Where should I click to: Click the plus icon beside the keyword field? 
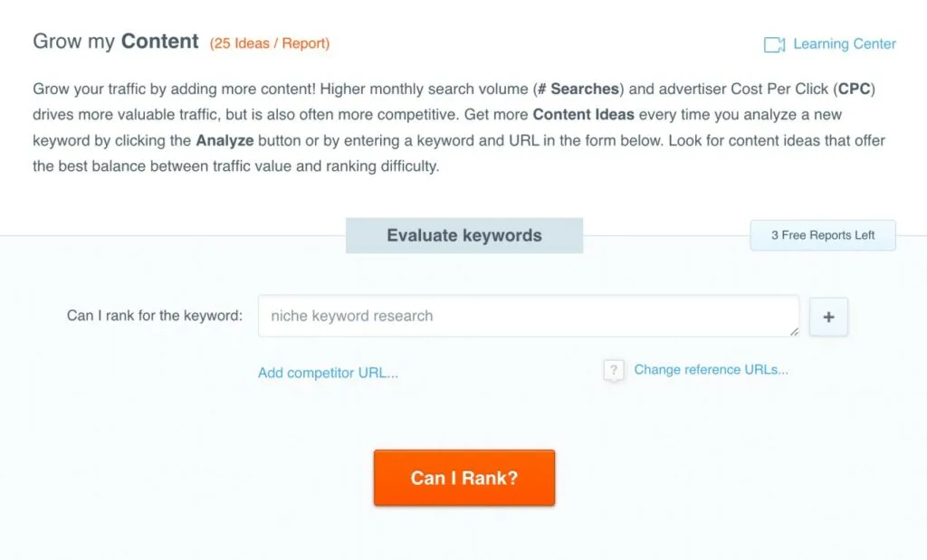pyautogui.click(x=828, y=317)
